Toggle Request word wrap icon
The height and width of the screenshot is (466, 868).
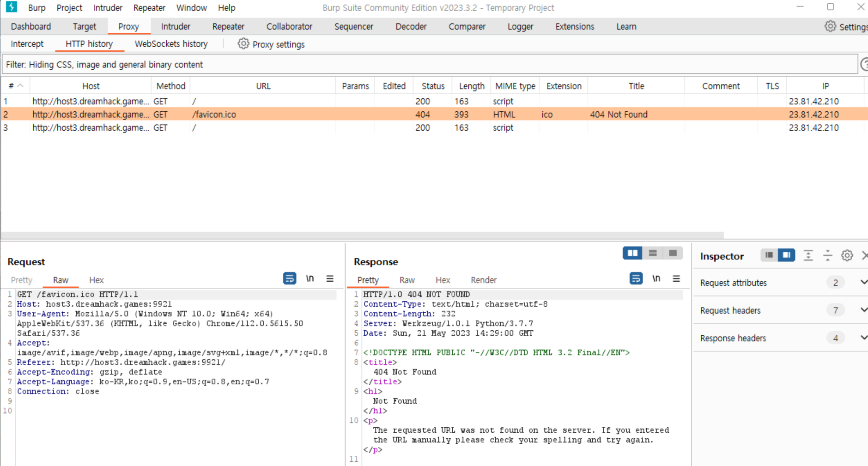click(x=290, y=278)
